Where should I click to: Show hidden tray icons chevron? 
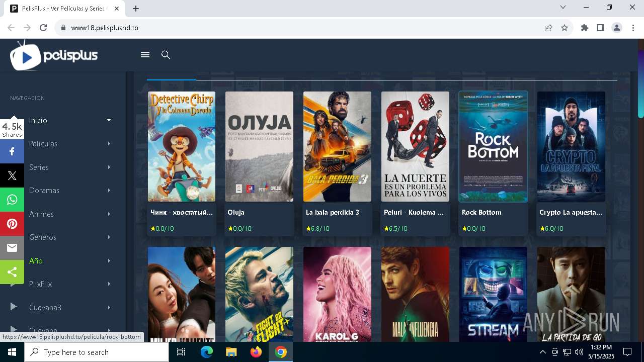coord(543,352)
